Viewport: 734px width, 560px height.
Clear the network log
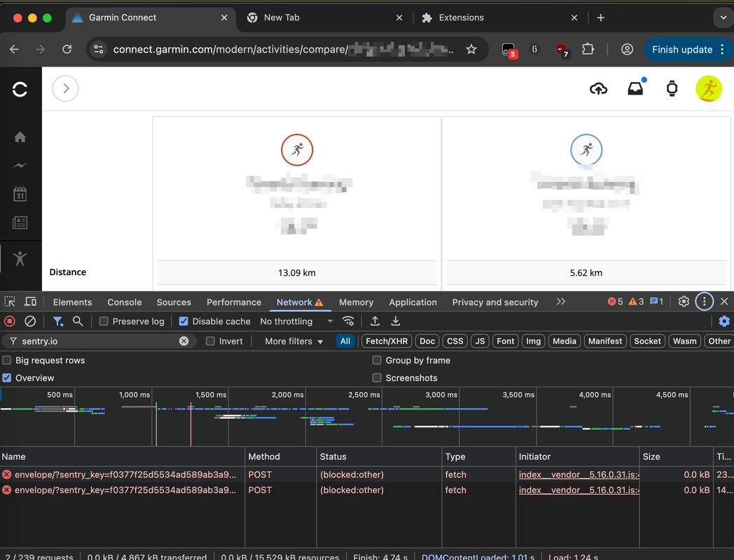(30, 321)
